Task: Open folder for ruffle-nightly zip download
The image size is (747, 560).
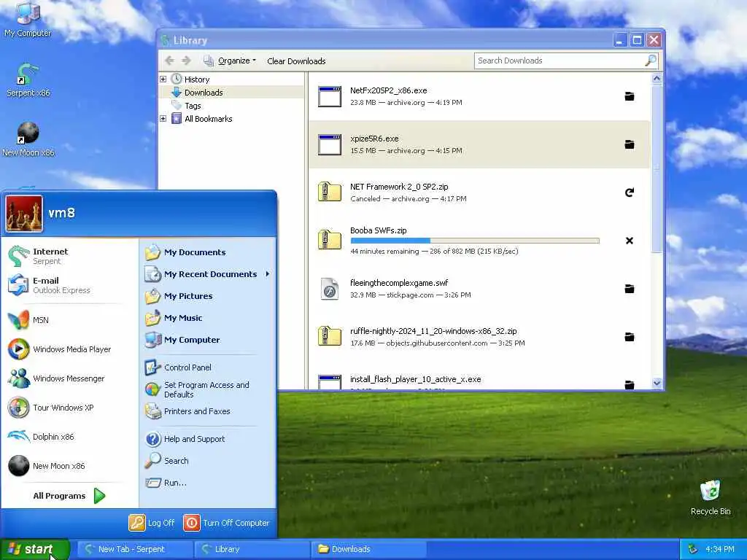Action: click(x=630, y=337)
